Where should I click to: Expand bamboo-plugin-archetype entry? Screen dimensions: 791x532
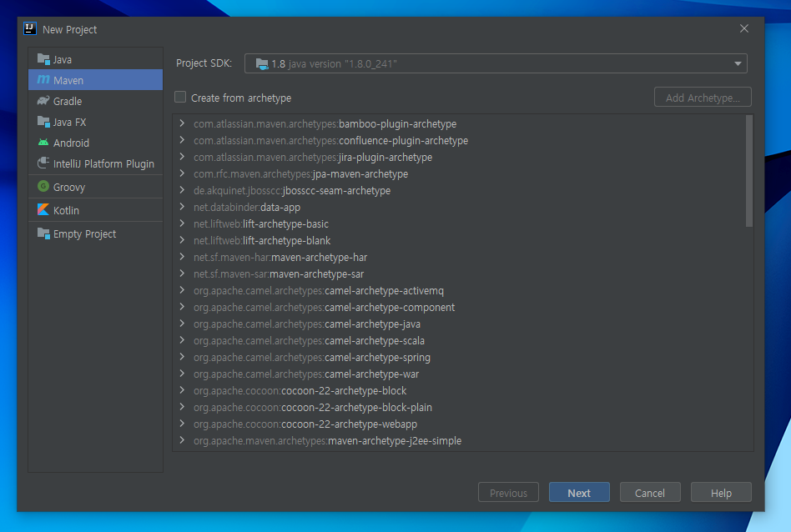tap(182, 123)
